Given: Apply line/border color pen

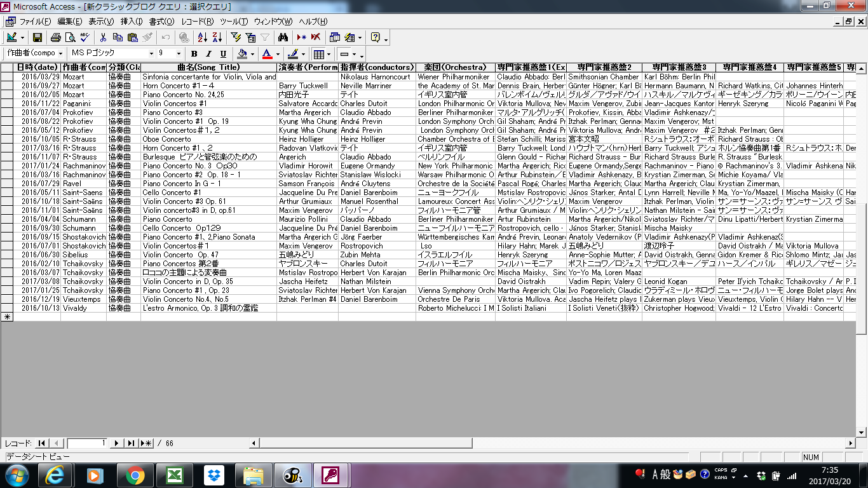Looking at the screenshot, I should point(294,54).
